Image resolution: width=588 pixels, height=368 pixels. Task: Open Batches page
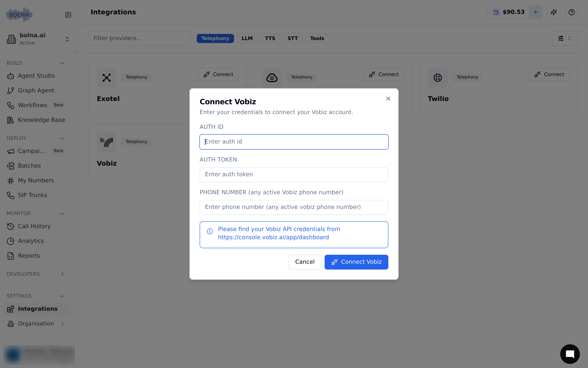click(36, 166)
